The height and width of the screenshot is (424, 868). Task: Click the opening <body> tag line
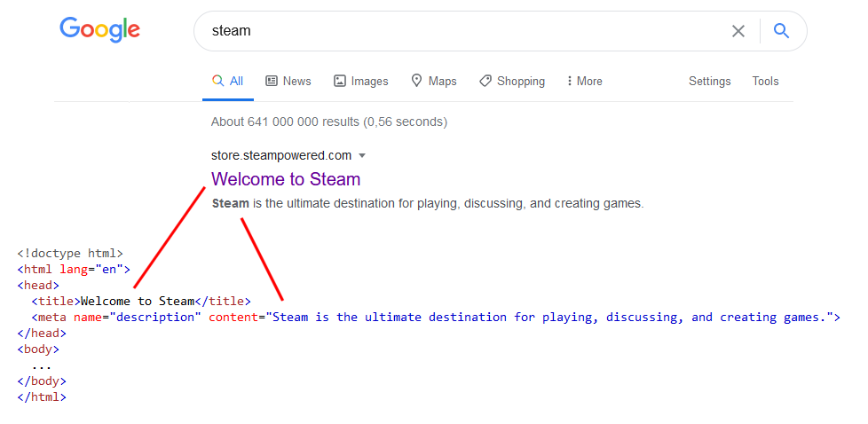click(x=38, y=349)
